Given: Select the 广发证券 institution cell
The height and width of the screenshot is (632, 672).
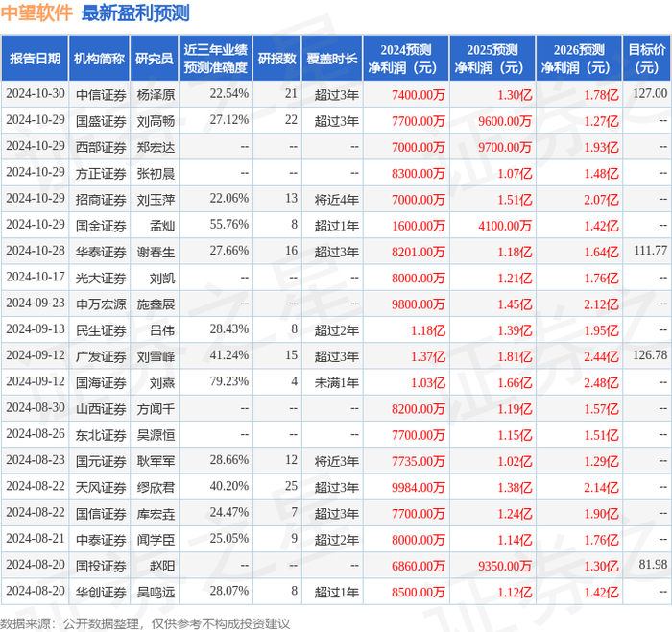Looking at the screenshot, I should point(101,356).
